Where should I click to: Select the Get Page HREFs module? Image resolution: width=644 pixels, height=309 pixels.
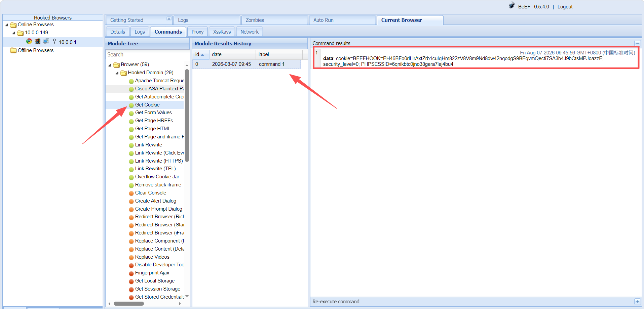[154, 121]
